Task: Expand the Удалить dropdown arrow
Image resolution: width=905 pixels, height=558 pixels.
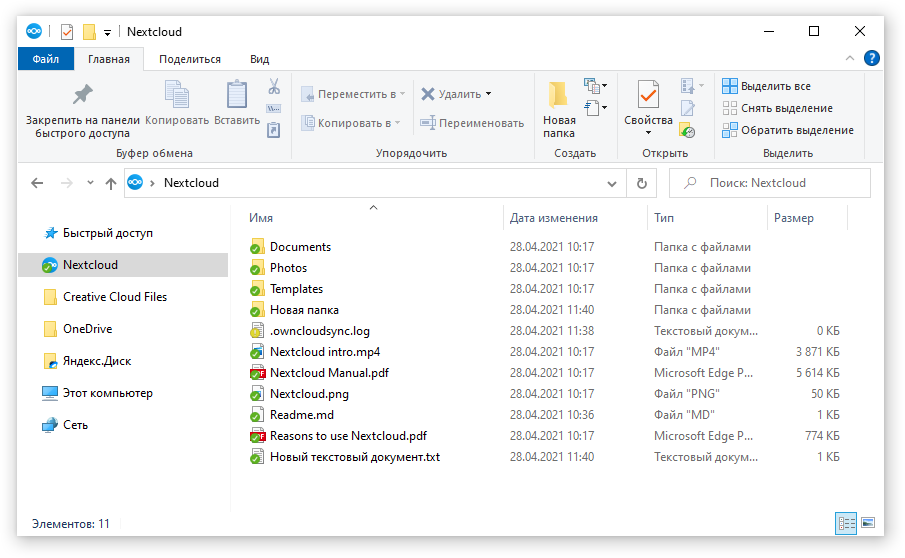Action: pyautogui.click(x=488, y=94)
